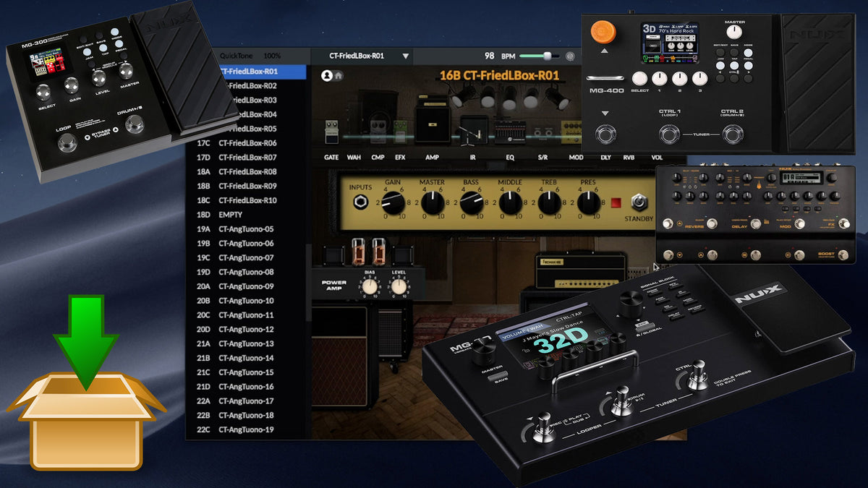This screenshot has height=488, width=868.
Task: Flip the amp STANDBY toggle switch
Action: pos(639,202)
